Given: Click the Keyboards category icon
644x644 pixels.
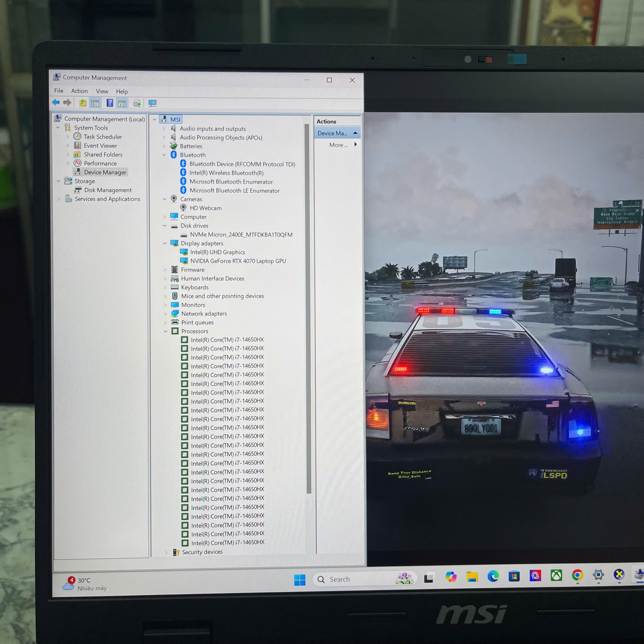Looking at the screenshot, I should pos(175,287).
